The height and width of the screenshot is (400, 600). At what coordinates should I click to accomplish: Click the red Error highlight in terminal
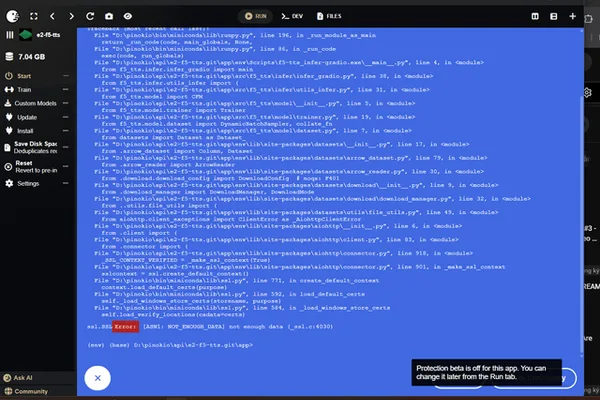pyautogui.click(x=125, y=327)
